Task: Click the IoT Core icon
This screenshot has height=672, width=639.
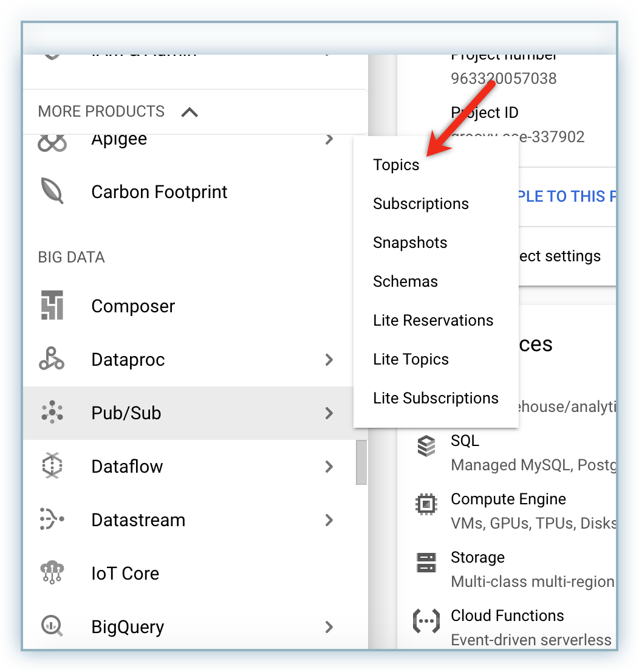Action: tap(52, 573)
